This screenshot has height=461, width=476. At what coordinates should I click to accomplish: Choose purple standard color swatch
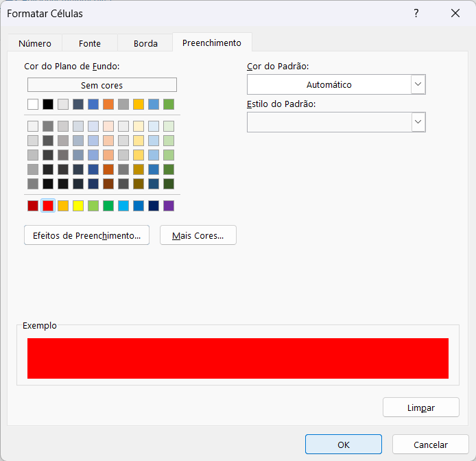point(169,206)
